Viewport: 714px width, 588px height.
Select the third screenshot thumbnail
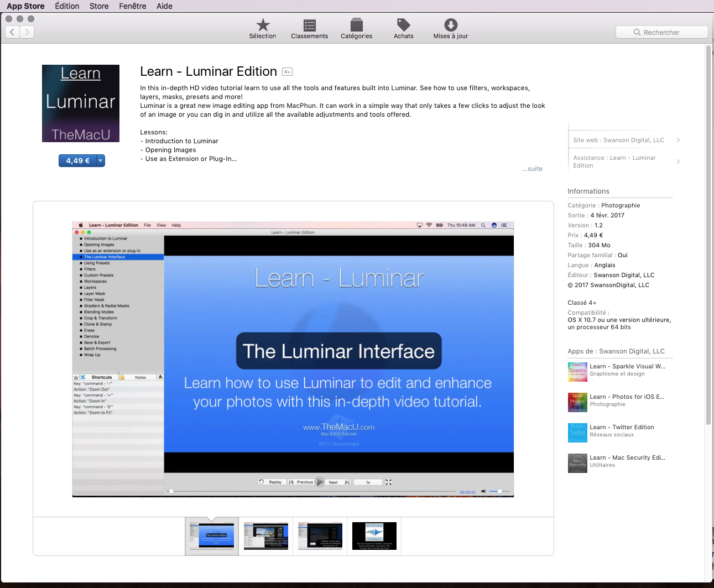coord(320,536)
